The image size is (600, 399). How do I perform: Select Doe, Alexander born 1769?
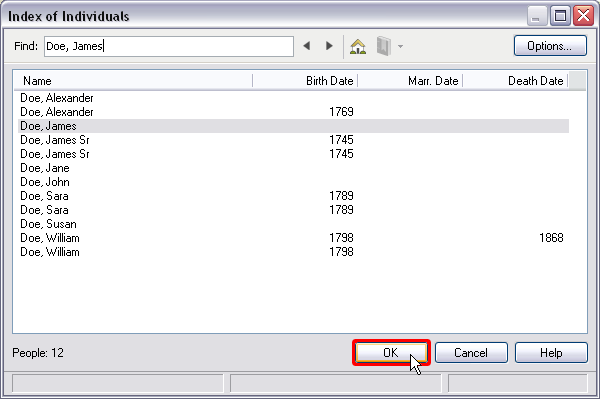point(293,112)
